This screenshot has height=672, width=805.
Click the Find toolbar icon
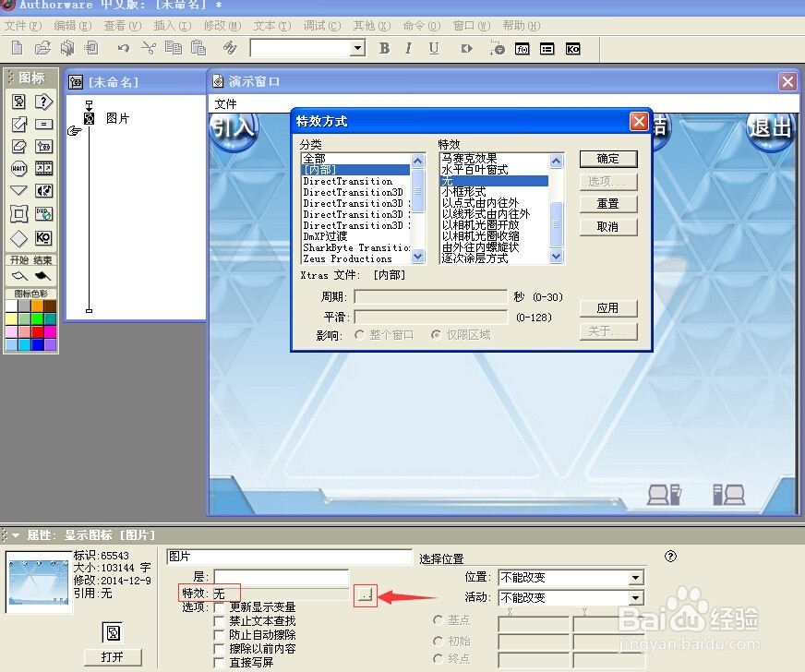pyautogui.click(x=230, y=48)
